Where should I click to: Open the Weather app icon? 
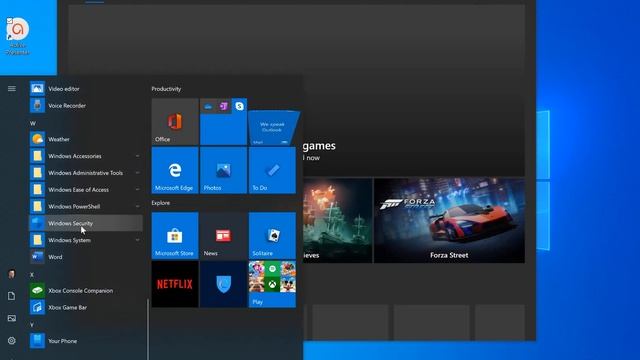click(x=37, y=139)
